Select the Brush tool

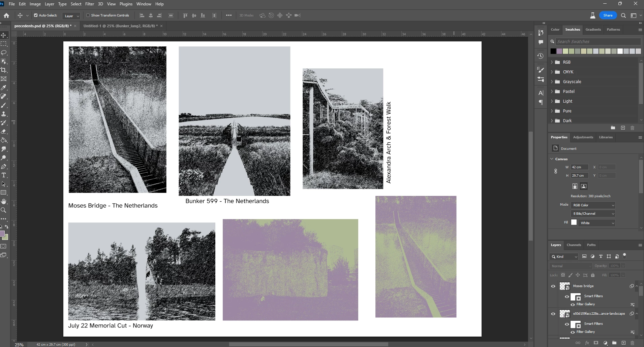4,105
